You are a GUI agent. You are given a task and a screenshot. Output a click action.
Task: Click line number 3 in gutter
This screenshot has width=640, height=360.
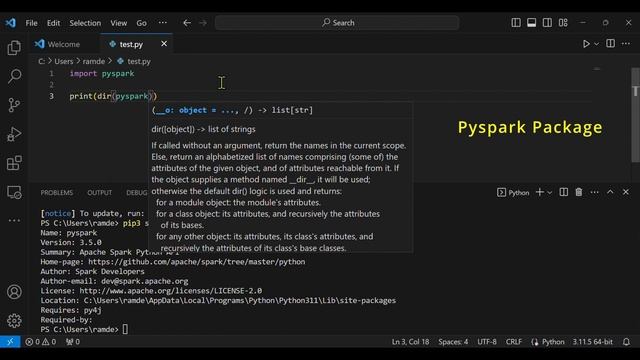coord(51,96)
